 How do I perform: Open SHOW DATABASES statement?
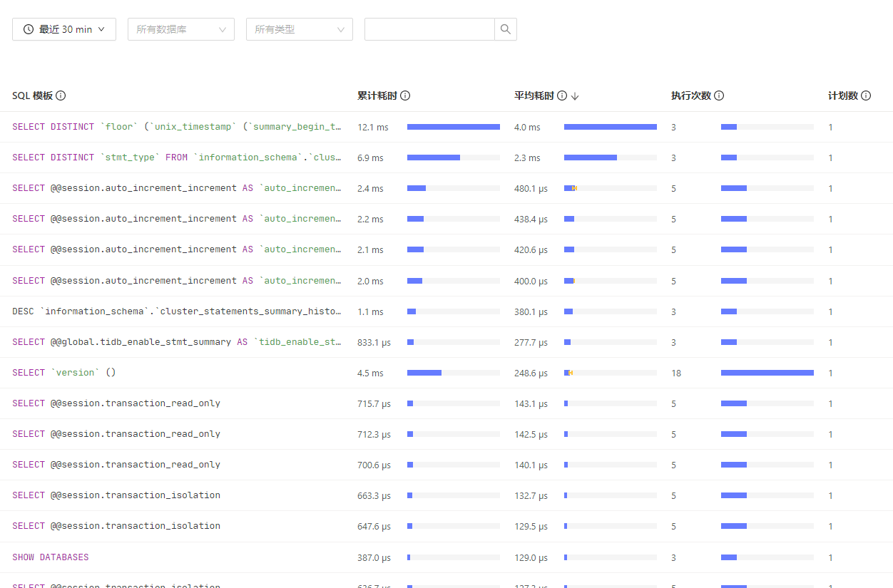point(51,557)
